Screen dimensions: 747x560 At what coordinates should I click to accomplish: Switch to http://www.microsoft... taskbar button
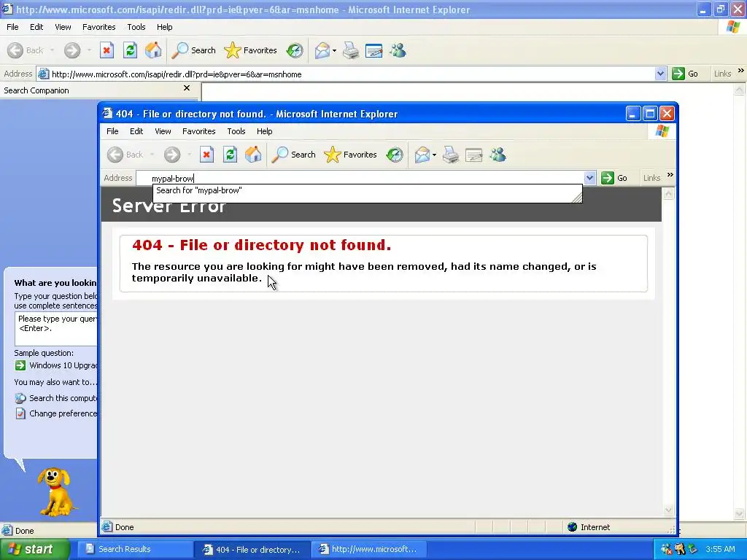coord(368,549)
